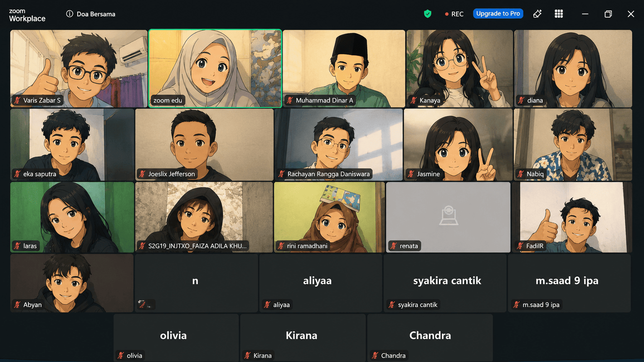Select eka saputra's video tile
This screenshot has height=362, width=644.
(x=72, y=145)
